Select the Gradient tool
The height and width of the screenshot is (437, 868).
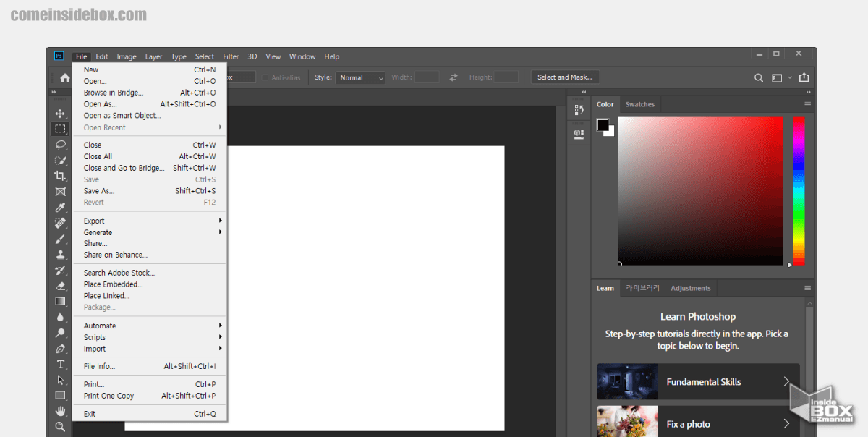pyautogui.click(x=61, y=301)
